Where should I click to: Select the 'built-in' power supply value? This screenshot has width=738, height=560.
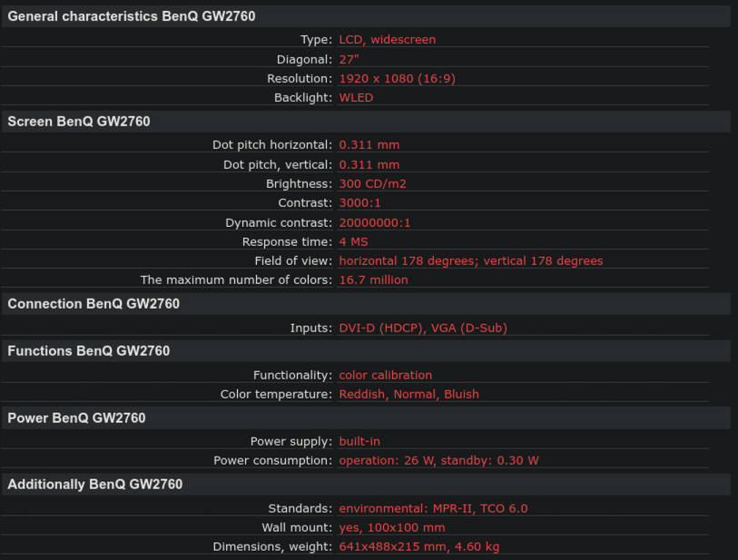[x=359, y=441]
